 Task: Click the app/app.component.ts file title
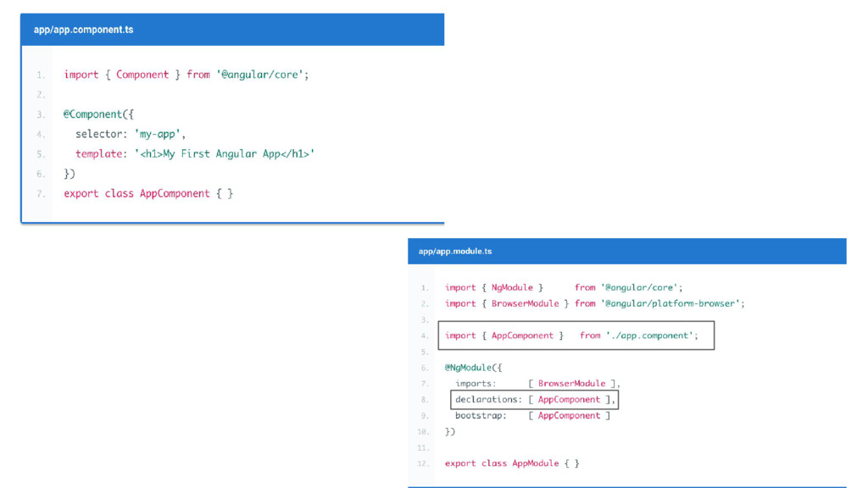(84, 30)
